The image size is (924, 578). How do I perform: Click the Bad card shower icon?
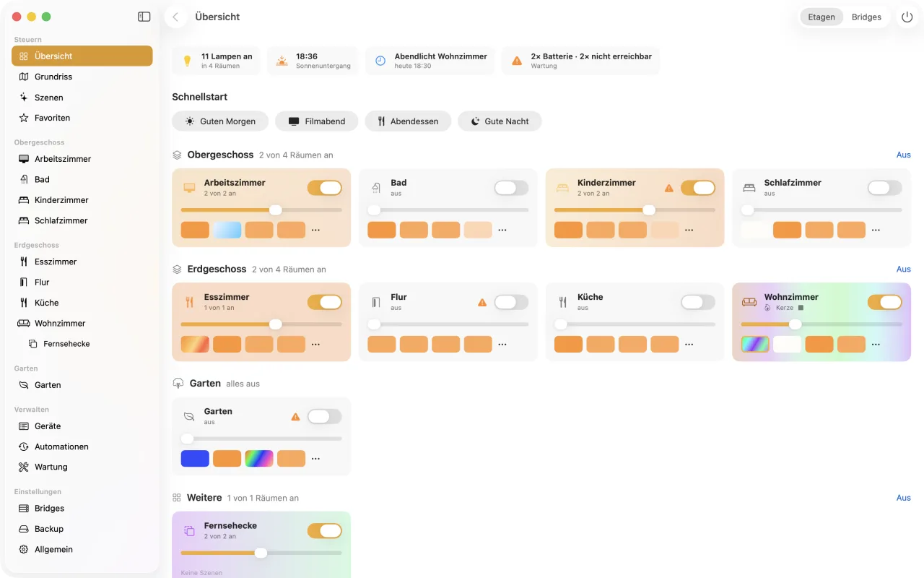point(376,188)
